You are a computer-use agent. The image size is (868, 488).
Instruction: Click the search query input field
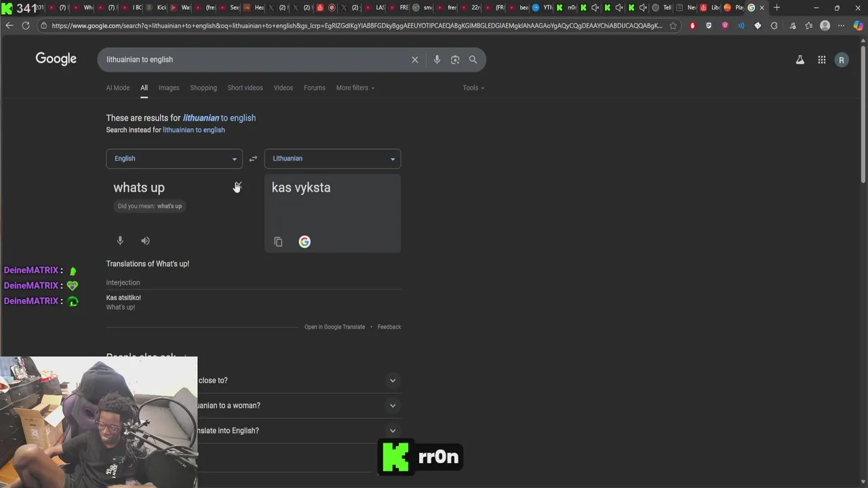tap(254, 60)
